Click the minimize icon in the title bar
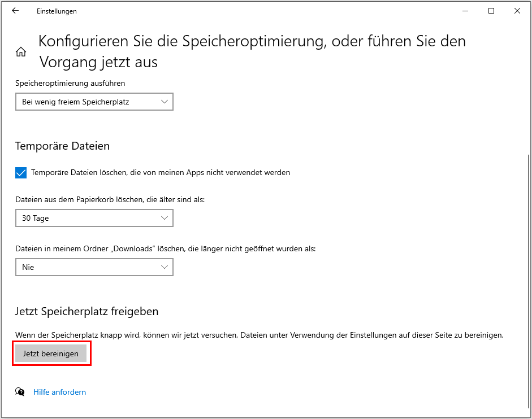Viewport: 532px width, 419px height. point(465,10)
